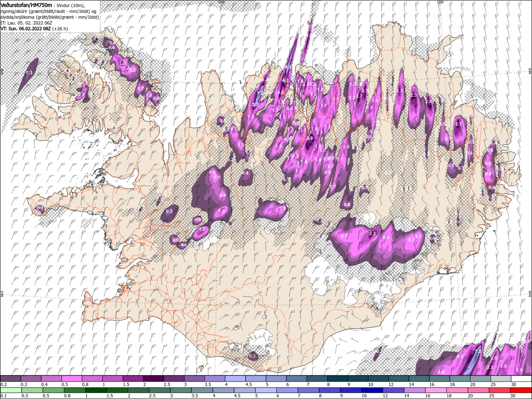Pick the 0.4–0.5 swatch in upper snow legend
532x399 pixels.
click(x=51, y=379)
